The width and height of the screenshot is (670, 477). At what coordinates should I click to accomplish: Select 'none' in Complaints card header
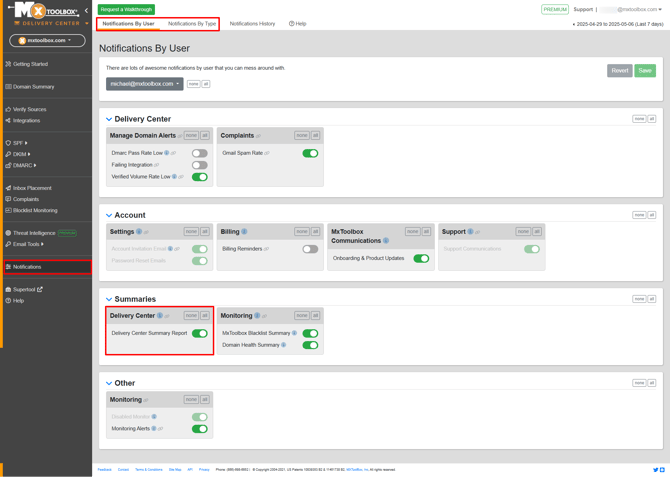(x=302, y=135)
